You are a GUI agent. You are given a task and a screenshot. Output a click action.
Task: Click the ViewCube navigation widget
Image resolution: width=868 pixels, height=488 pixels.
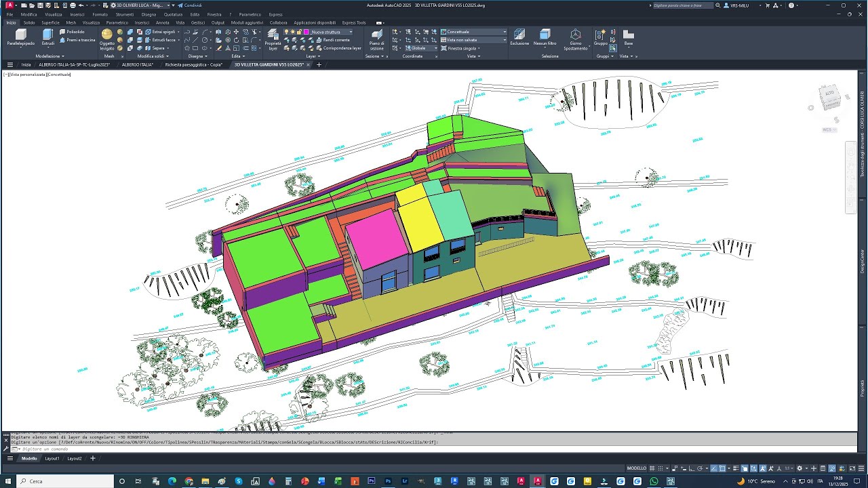(829, 100)
